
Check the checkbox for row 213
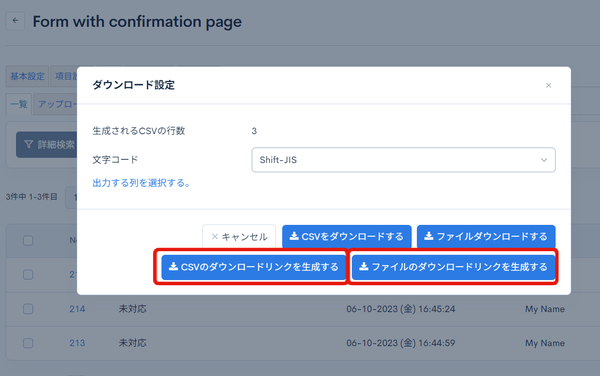[28, 343]
